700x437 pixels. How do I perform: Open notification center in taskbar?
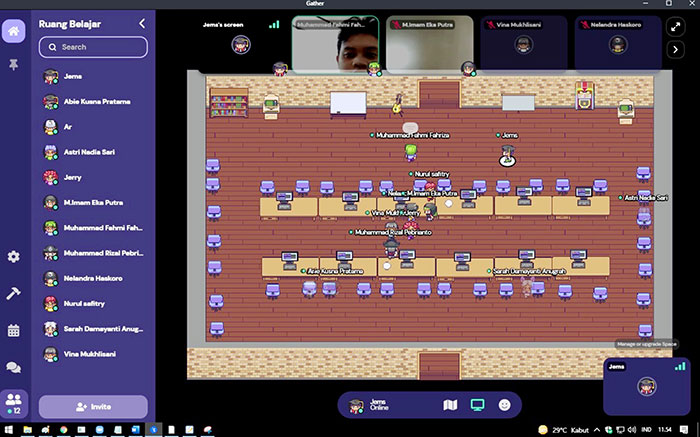pyautogui.click(x=683, y=430)
